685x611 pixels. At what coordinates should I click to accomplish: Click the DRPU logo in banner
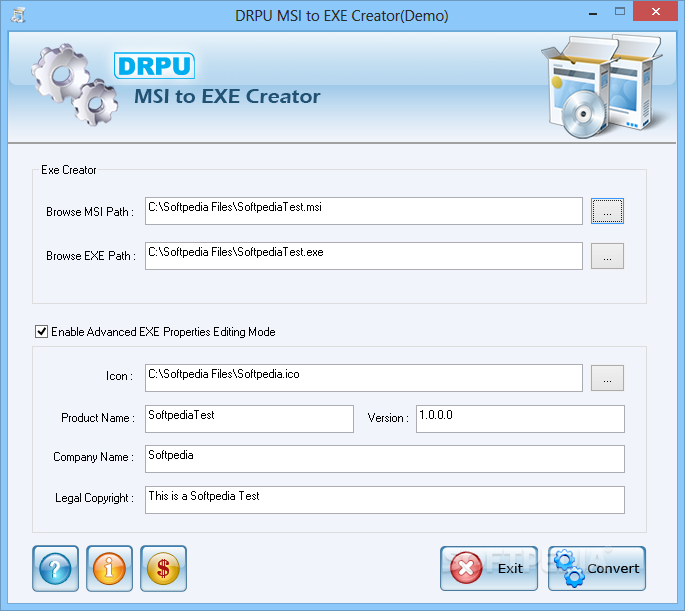(154, 66)
